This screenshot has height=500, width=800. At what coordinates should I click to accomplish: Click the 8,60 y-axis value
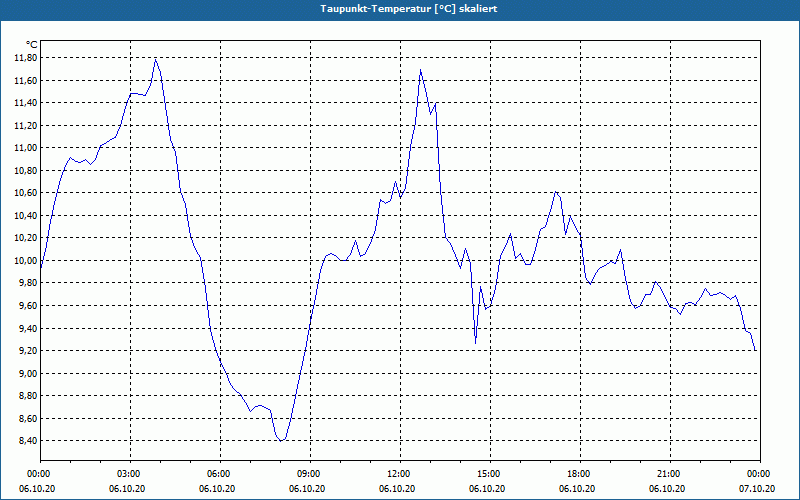click(28, 418)
